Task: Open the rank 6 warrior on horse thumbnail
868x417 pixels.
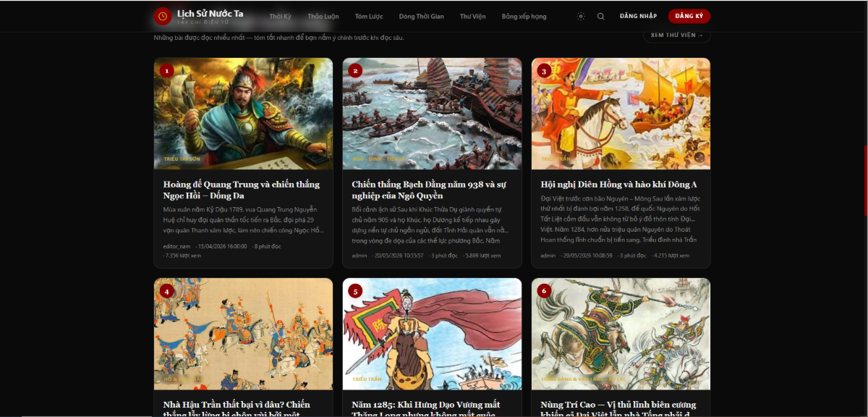Action: point(621,334)
